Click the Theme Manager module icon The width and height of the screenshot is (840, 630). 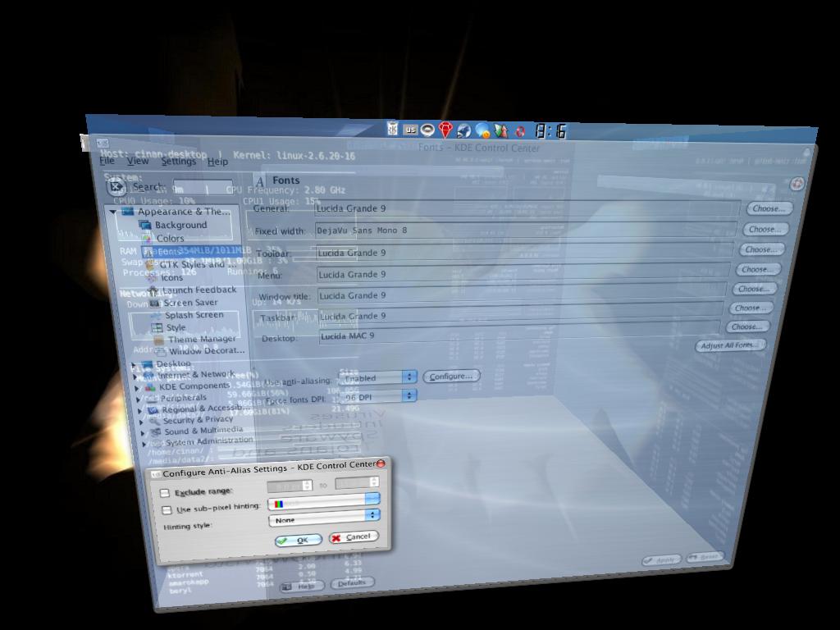coord(158,340)
